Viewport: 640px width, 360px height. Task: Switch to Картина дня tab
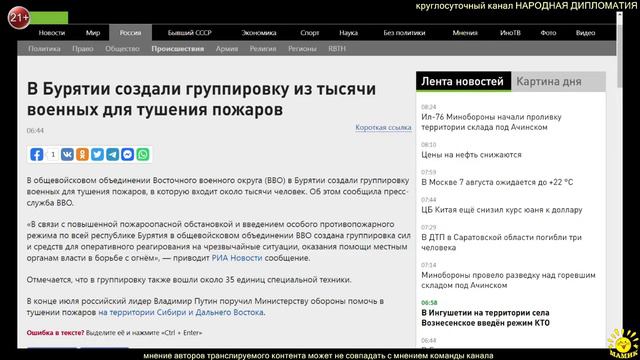558,81
